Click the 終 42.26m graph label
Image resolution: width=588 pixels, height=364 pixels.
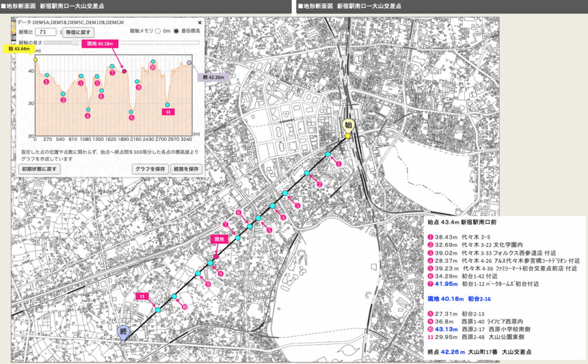click(214, 78)
